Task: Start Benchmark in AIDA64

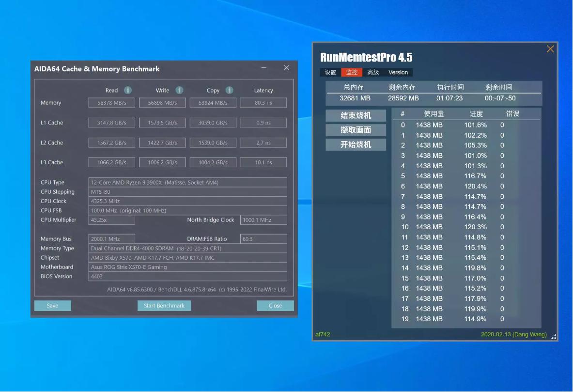Action: pos(165,305)
